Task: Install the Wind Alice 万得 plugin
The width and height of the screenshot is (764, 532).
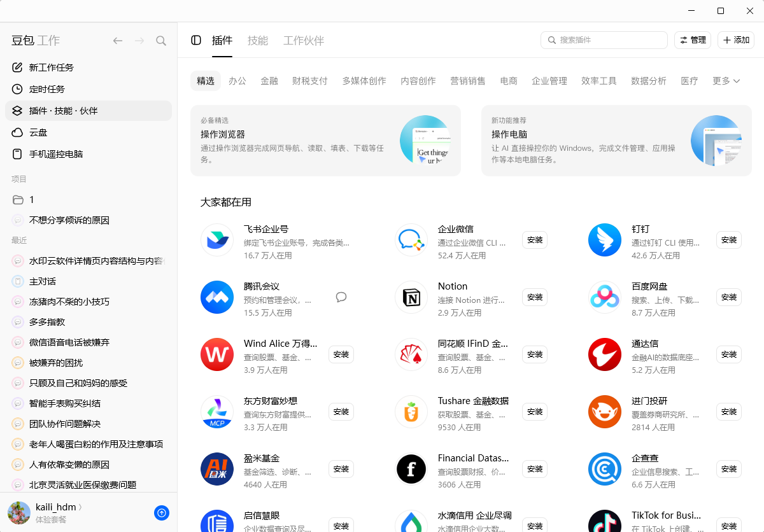Action: 341,354
